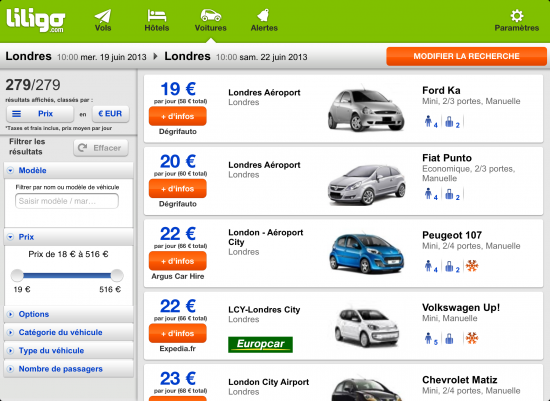Click + d'infos for Volkswagen Up!
The width and height of the screenshot is (550, 401).
[x=177, y=333]
